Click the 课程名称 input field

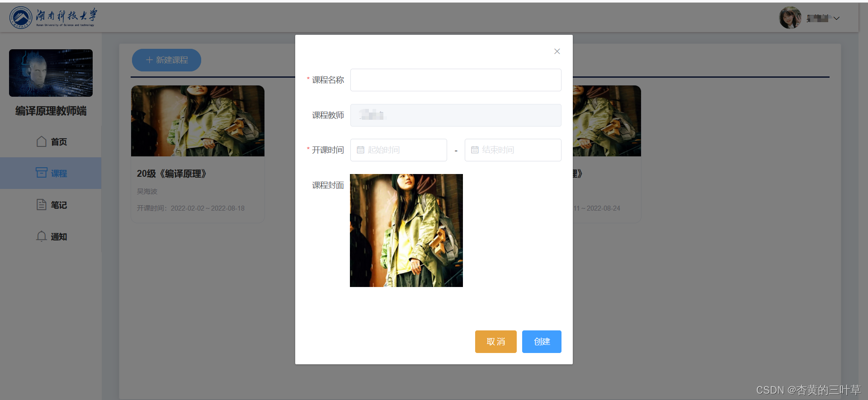(456, 80)
